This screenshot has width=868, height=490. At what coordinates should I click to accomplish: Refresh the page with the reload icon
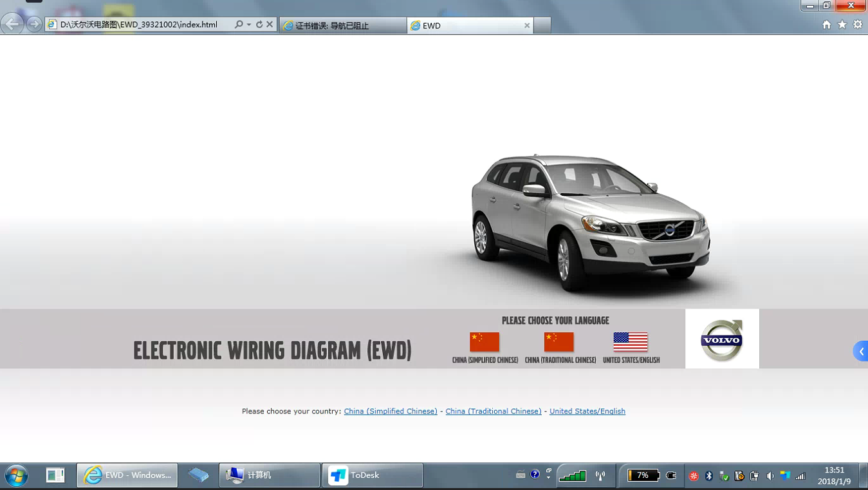point(259,24)
